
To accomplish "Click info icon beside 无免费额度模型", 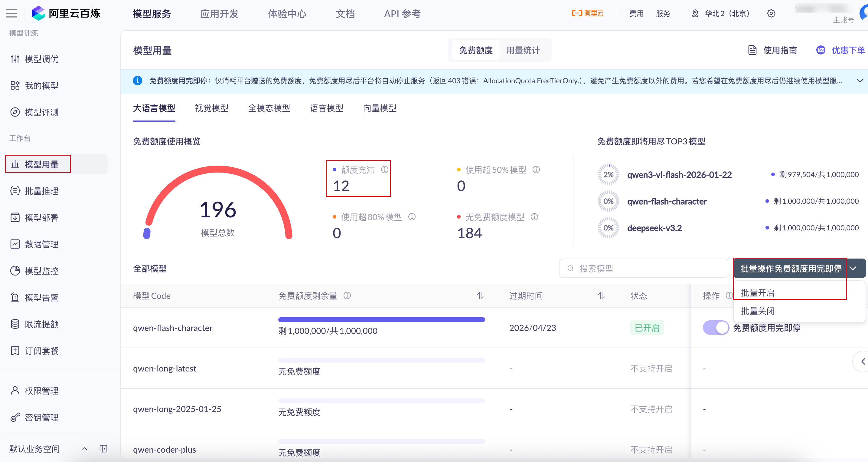I will tap(535, 217).
